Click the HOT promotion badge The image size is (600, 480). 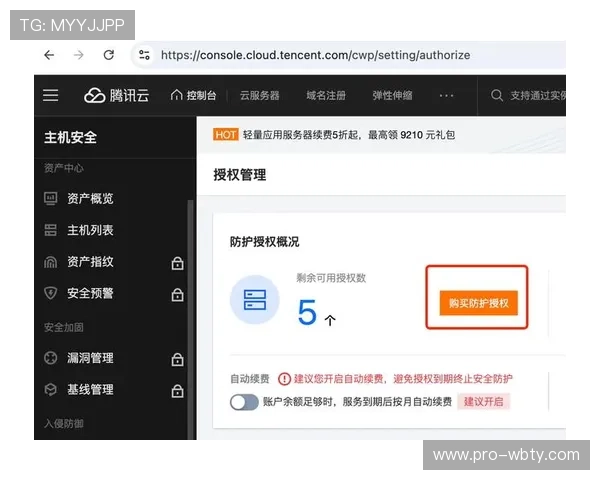point(225,135)
